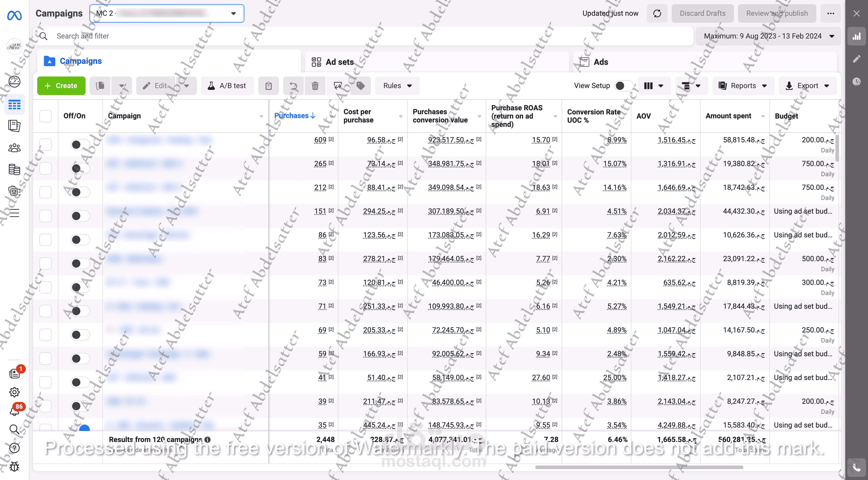Click the undo arrow icon

point(293,86)
